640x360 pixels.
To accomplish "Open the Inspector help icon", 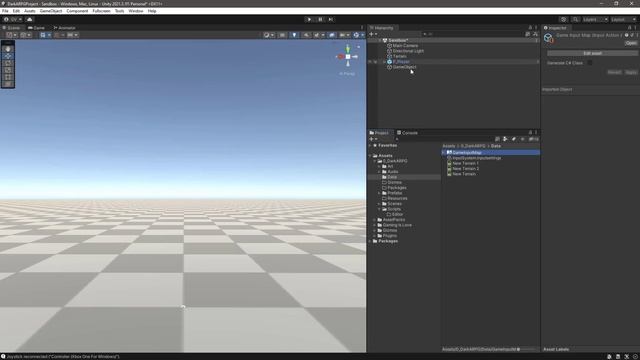I will pos(627,35).
